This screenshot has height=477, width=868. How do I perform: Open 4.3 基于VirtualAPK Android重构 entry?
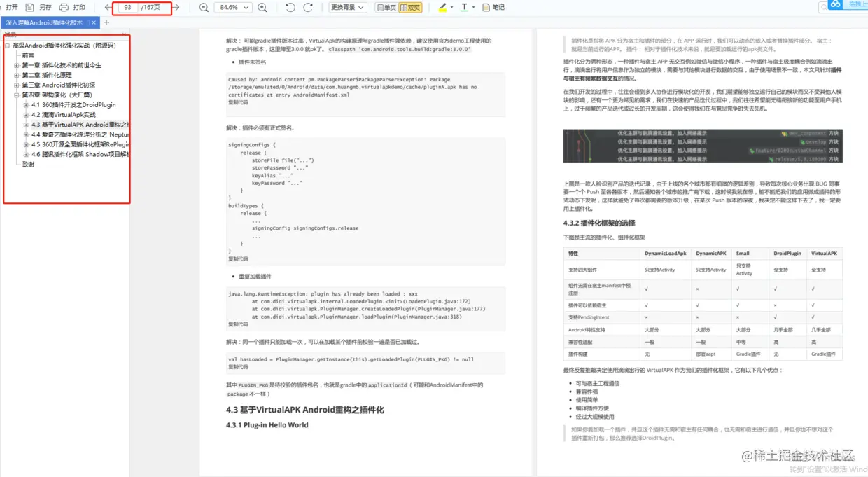pos(80,125)
